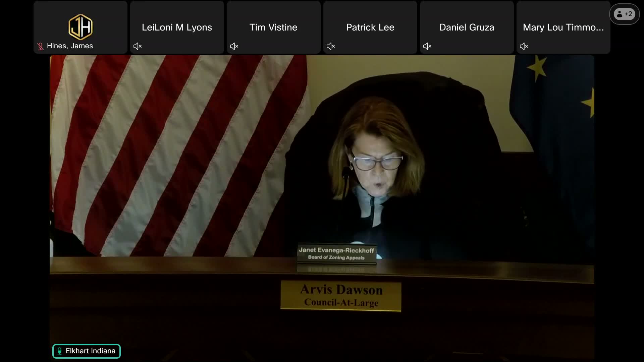
Task: Click the speaker-muted icon under LeiLoni M Lyons
Action: (x=138, y=46)
